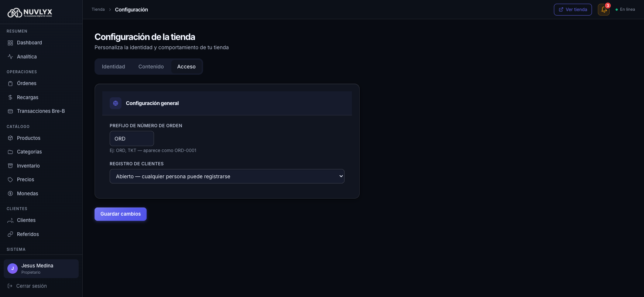This screenshot has height=297, width=644.
Task: Open the Ver tienda link
Action: tap(572, 10)
